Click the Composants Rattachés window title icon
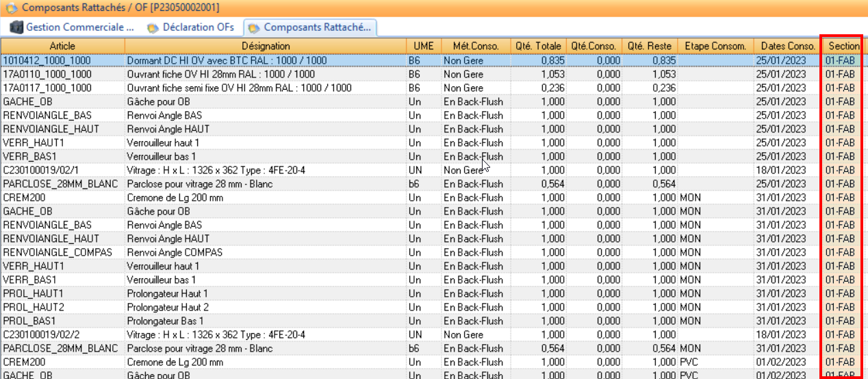 (x=12, y=8)
